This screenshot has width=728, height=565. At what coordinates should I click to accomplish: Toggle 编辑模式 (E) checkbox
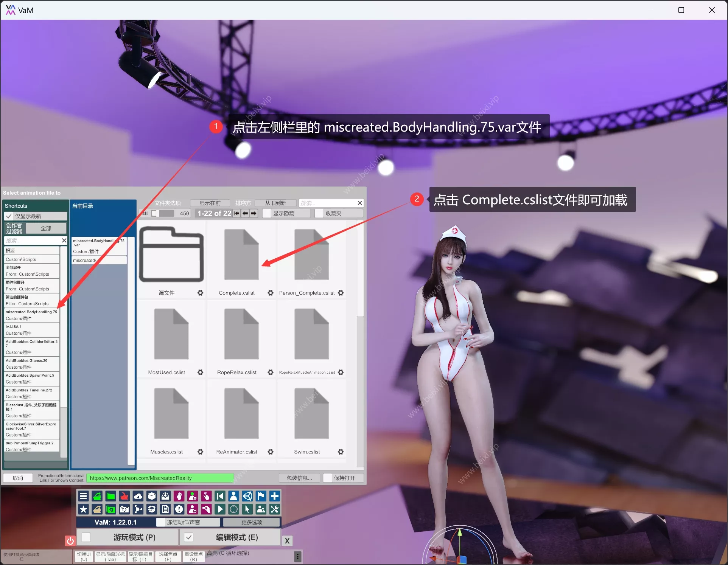pyautogui.click(x=189, y=537)
